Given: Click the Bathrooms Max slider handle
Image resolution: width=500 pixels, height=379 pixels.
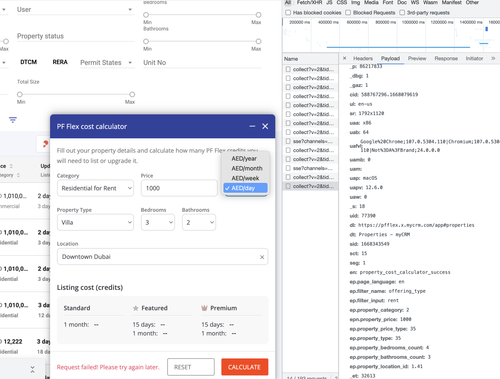Looking at the screenshot, I should 258,41.
